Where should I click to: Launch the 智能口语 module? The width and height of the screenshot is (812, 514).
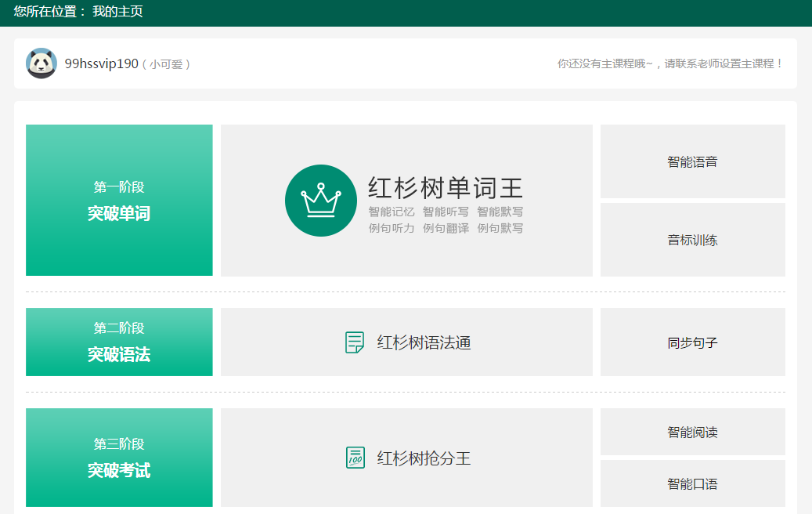click(x=692, y=483)
